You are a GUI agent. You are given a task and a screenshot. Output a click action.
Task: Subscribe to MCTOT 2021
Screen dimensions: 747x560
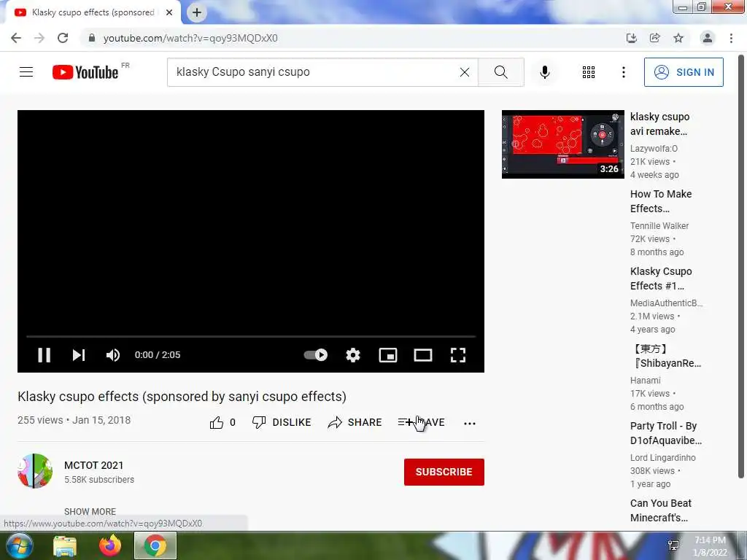point(444,472)
